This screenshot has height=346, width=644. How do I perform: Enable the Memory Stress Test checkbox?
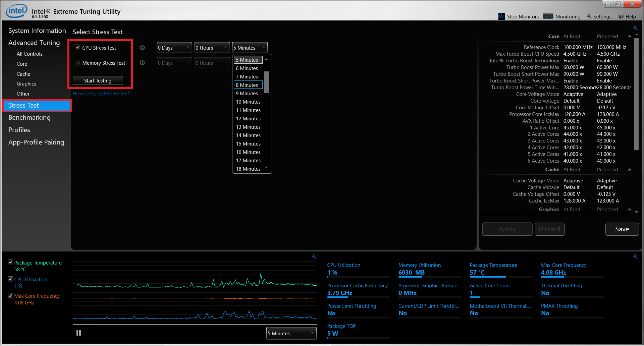[x=77, y=62]
